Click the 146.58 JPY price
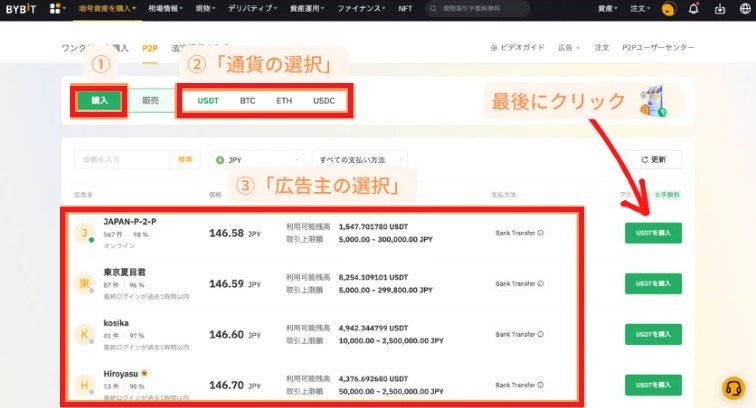This screenshot has height=408, width=756. click(235, 233)
